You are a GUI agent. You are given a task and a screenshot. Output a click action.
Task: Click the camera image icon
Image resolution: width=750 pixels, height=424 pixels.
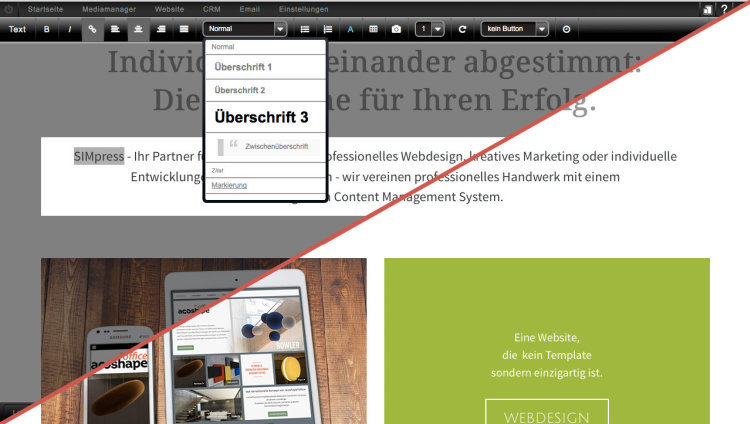pos(396,29)
